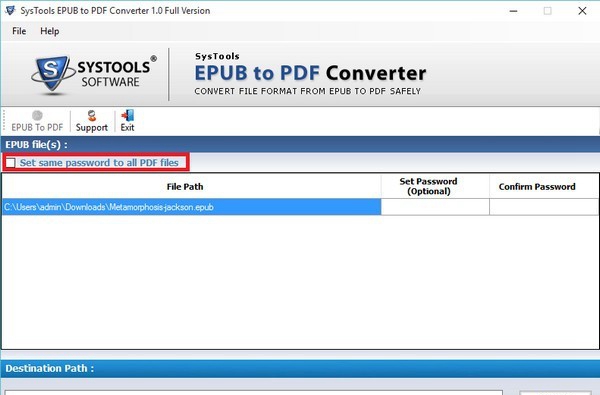Click the Confirm Password cell for the epub row

544,207
